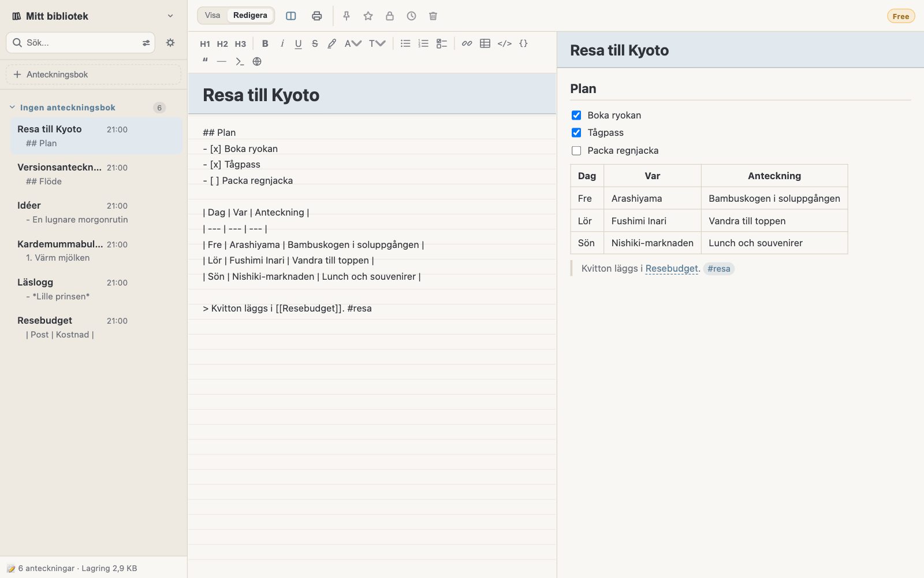The height and width of the screenshot is (578, 924).
Task: Insert inline code with the </> icon
Action: [505, 43]
